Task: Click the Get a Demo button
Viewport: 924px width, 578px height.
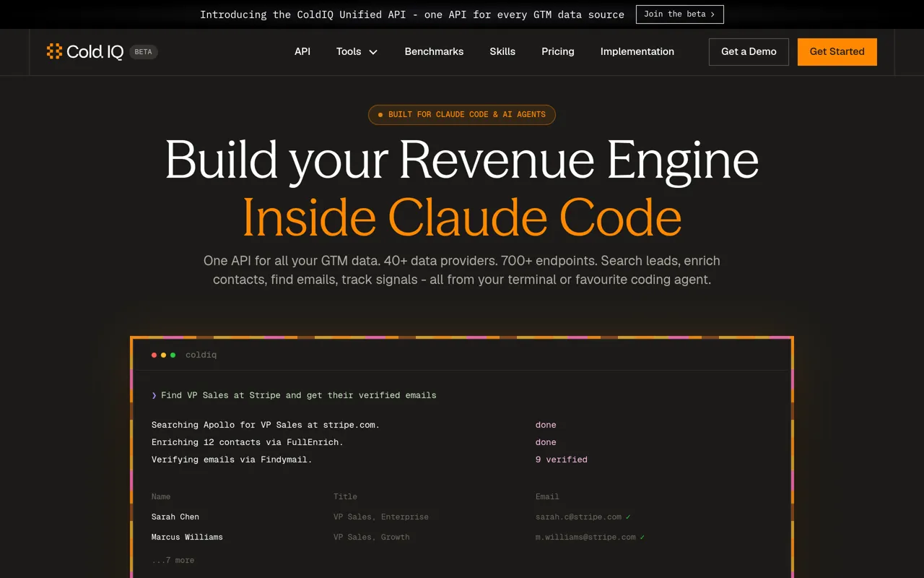Action: [x=749, y=52]
